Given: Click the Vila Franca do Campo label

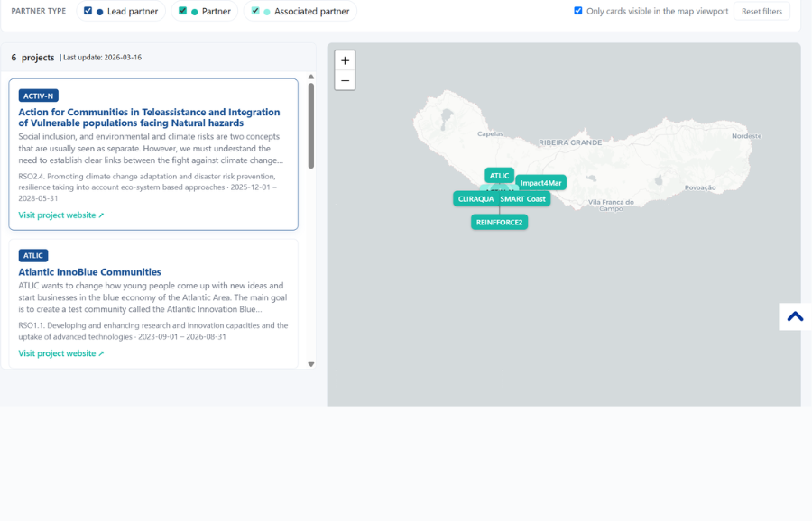Looking at the screenshot, I should [x=611, y=206].
